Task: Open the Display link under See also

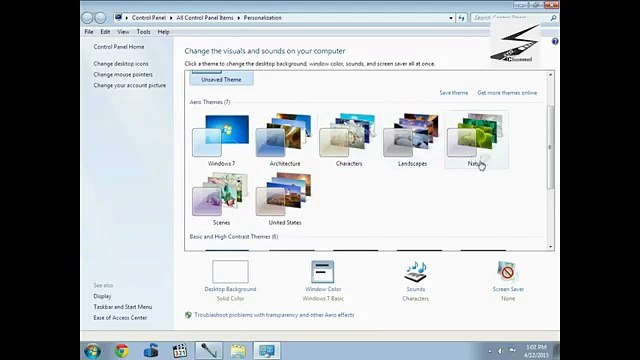Action: tap(102, 296)
